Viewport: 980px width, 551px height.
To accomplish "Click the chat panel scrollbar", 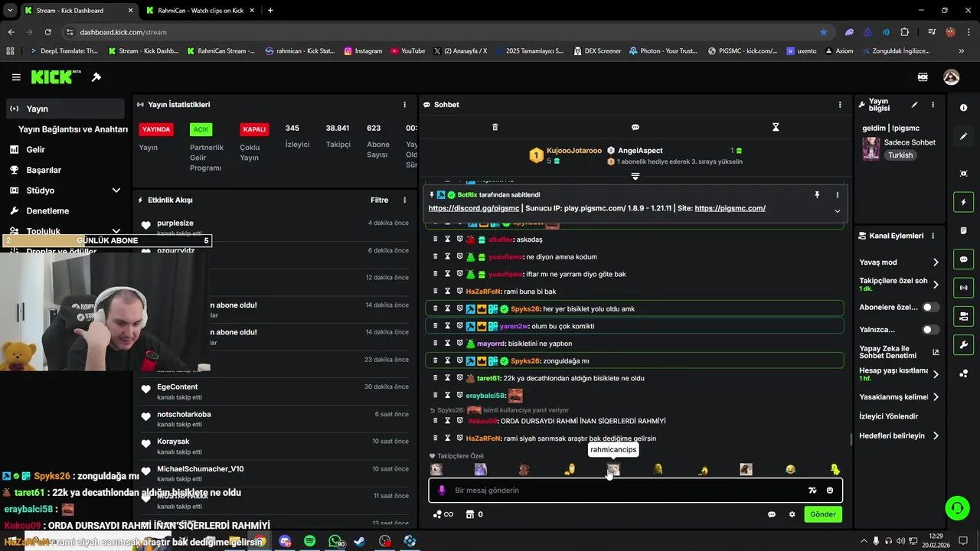I will pos(851,439).
